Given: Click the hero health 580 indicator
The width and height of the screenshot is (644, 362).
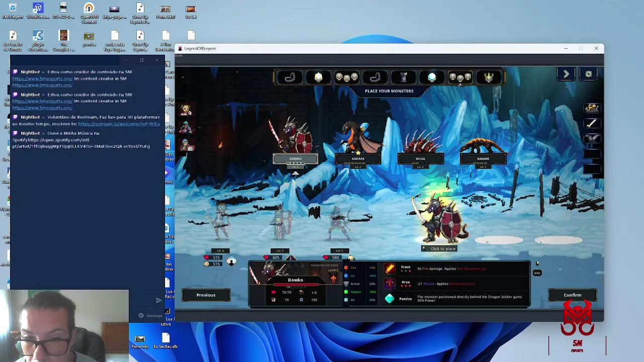Looking at the screenshot, I should click(332, 257).
